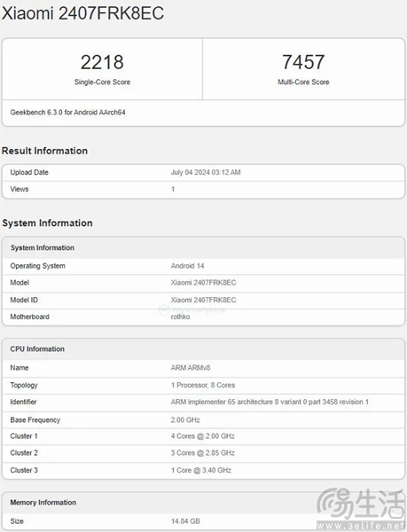Select 4 Cores @ 2.00 GHz value
This screenshot has width=407, height=532.
pos(202,436)
